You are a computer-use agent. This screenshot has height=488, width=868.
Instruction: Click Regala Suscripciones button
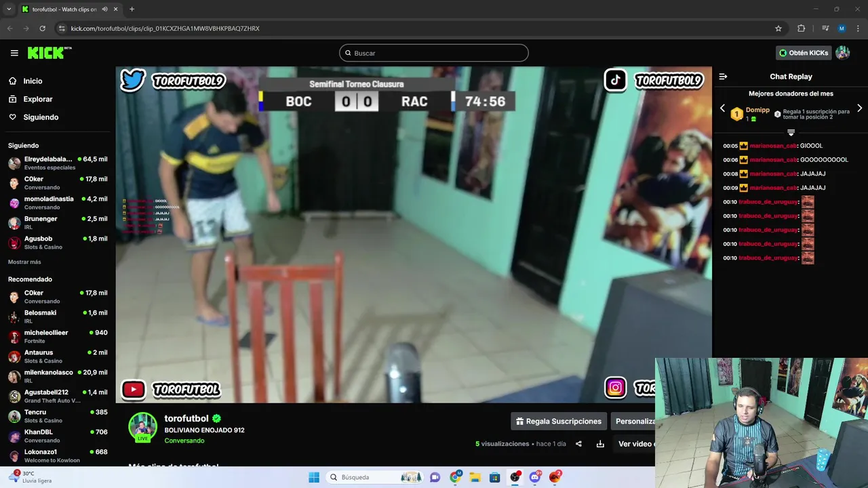coord(558,421)
